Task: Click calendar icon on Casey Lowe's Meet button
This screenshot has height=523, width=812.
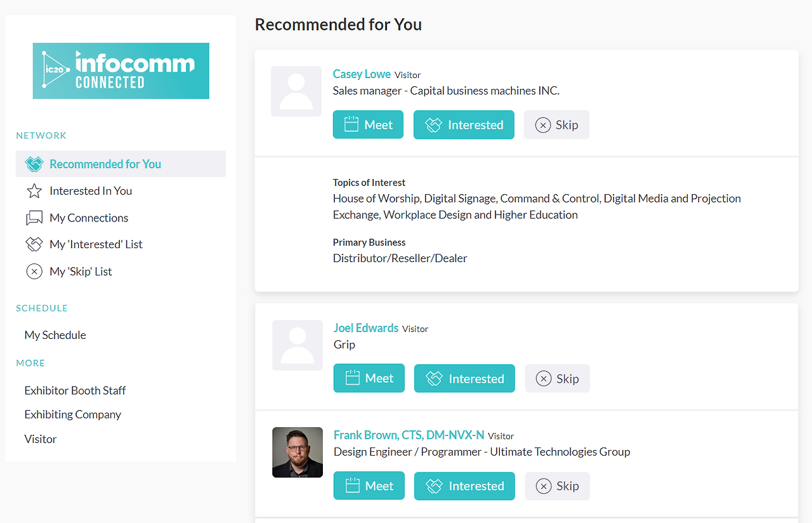Action: [x=351, y=125]
